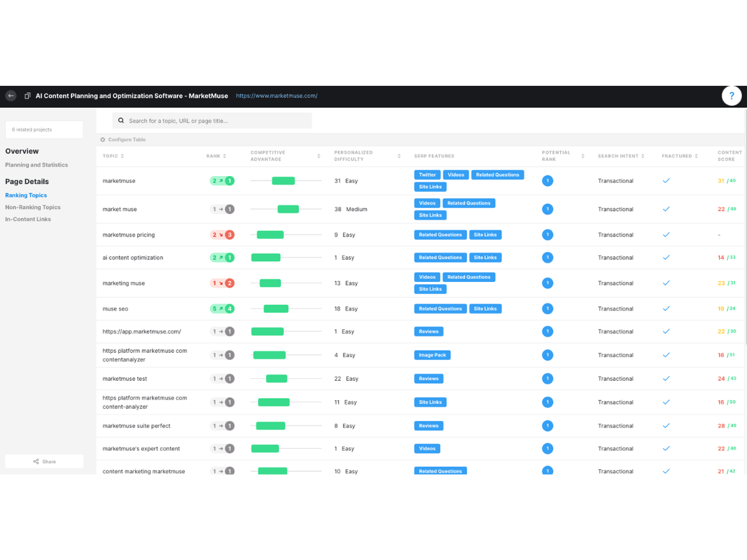Click the search magnifier icon
This screenshot has height=560, width=747.
[x=121, y=121]
